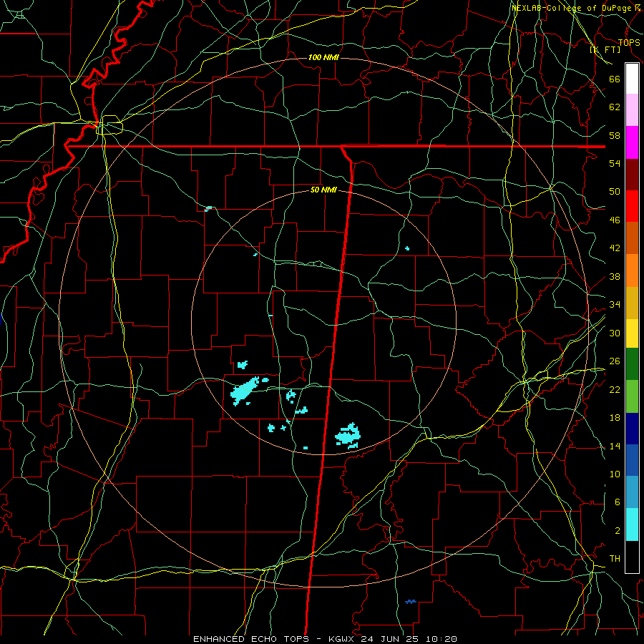Click the 'TH' threshold legend label

tap(615, 558)
